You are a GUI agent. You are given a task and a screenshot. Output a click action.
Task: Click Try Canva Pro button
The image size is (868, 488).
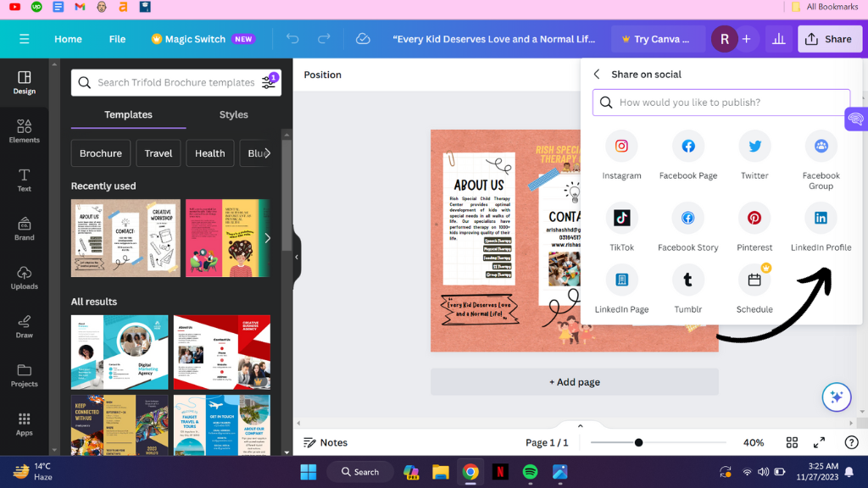point(658,39)
